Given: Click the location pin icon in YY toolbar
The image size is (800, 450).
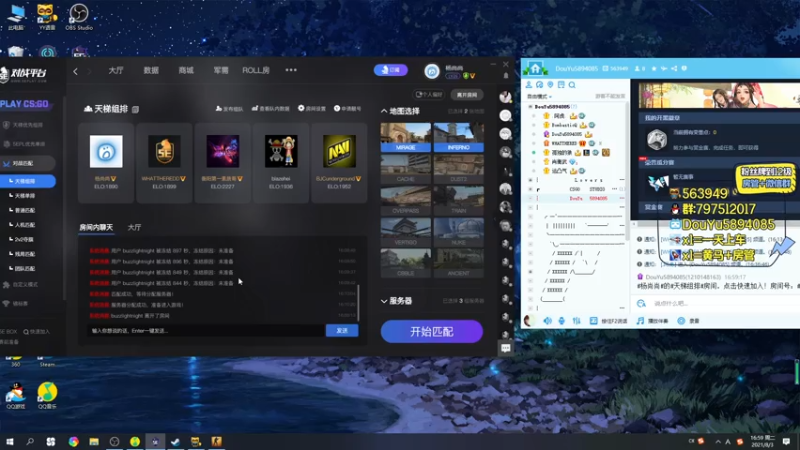Looking at the screenshot, I should (550, 85).
